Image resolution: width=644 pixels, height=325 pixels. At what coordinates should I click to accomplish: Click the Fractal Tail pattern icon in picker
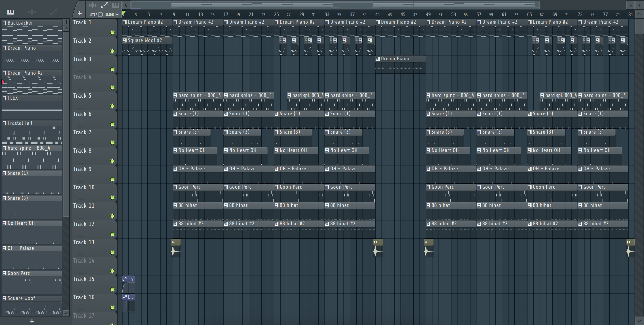click(4, 123)
